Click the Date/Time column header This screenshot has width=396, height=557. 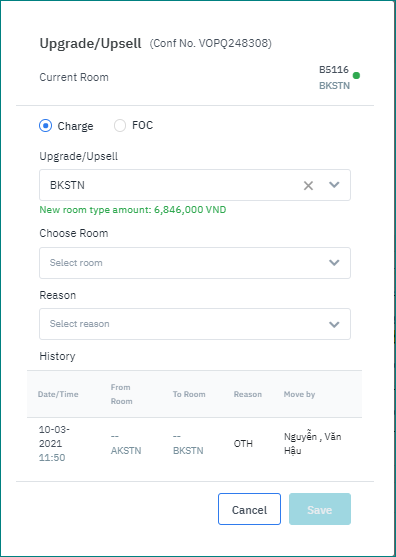pos(58,394)
